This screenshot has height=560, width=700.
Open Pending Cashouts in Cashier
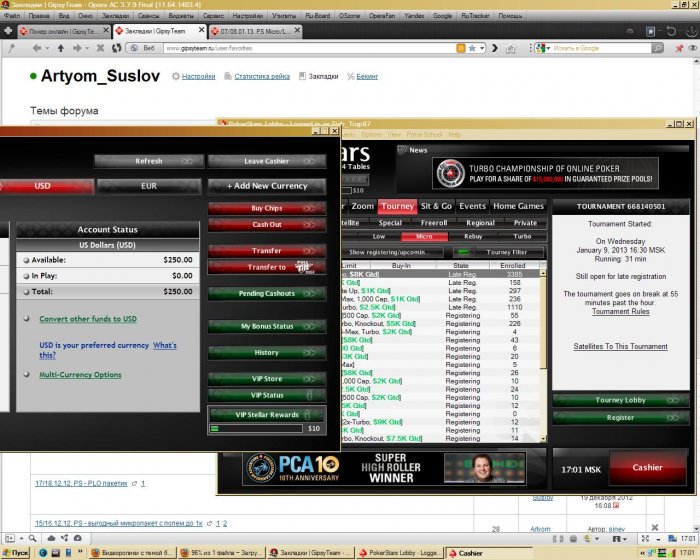267,293
